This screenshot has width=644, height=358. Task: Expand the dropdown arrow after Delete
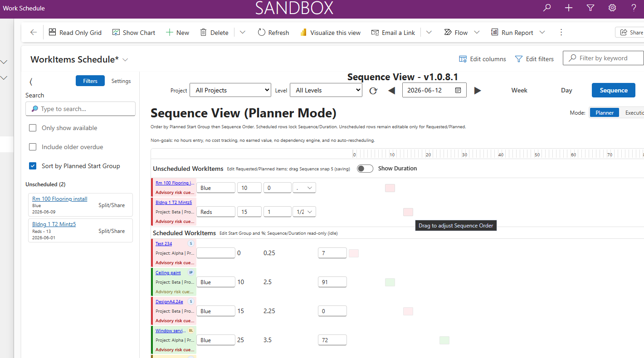243,32
